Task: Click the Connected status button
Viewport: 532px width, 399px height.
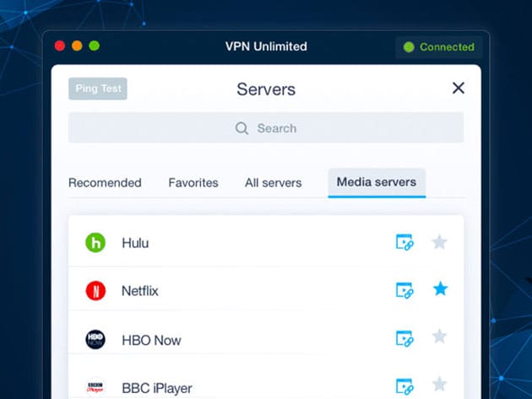Action: point(439,47)
